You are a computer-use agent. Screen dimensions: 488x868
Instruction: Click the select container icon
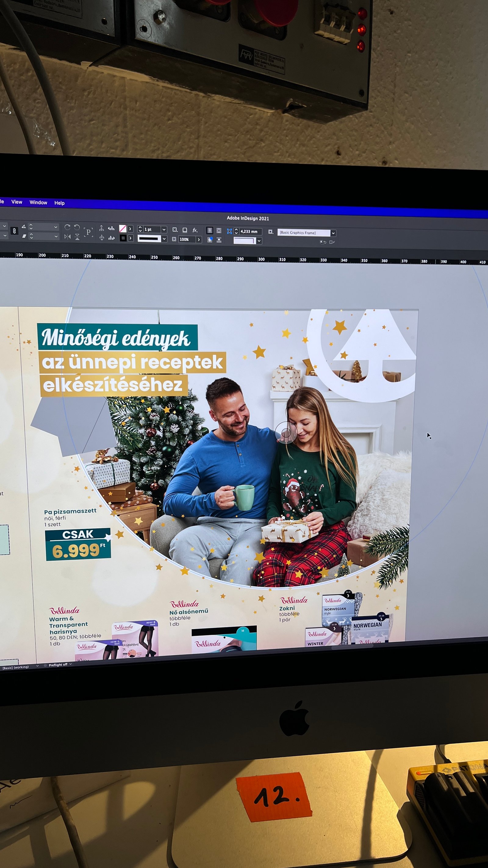[101, 228]
